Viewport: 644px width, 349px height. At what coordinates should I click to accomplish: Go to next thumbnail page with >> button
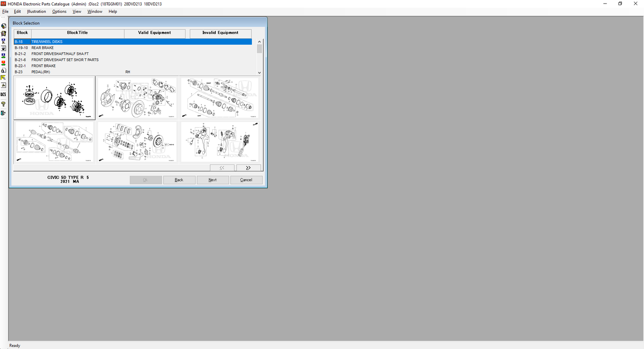(248, 167)
